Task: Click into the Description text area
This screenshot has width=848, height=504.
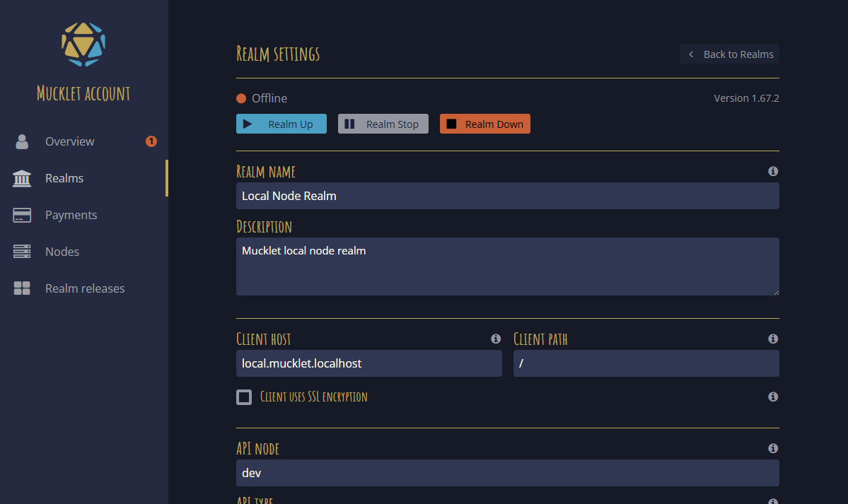Action: (x=507, y=266)
